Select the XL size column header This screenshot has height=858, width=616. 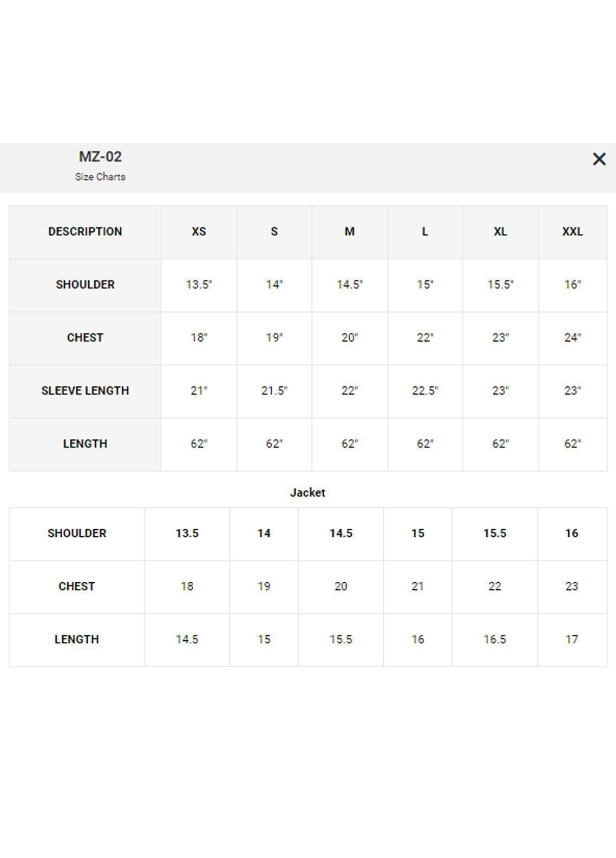(500, 232)
